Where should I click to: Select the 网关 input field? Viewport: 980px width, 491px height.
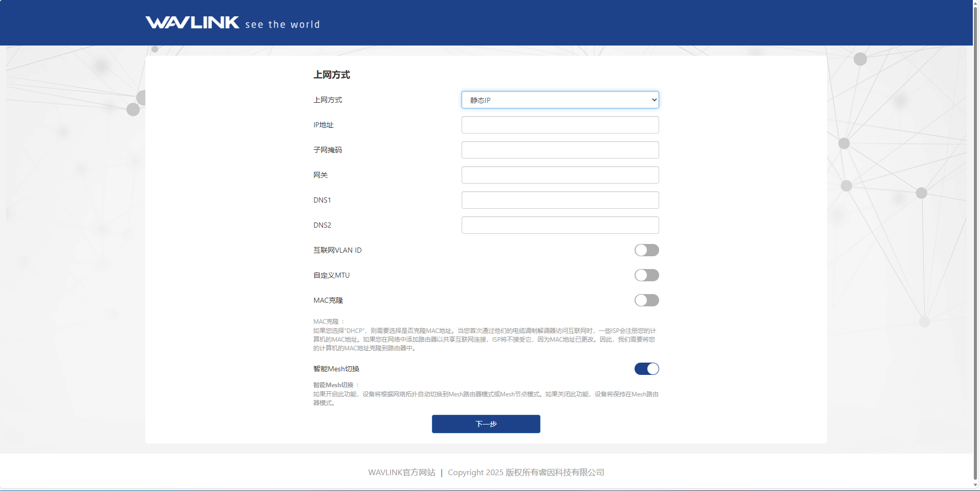point(560,175)
